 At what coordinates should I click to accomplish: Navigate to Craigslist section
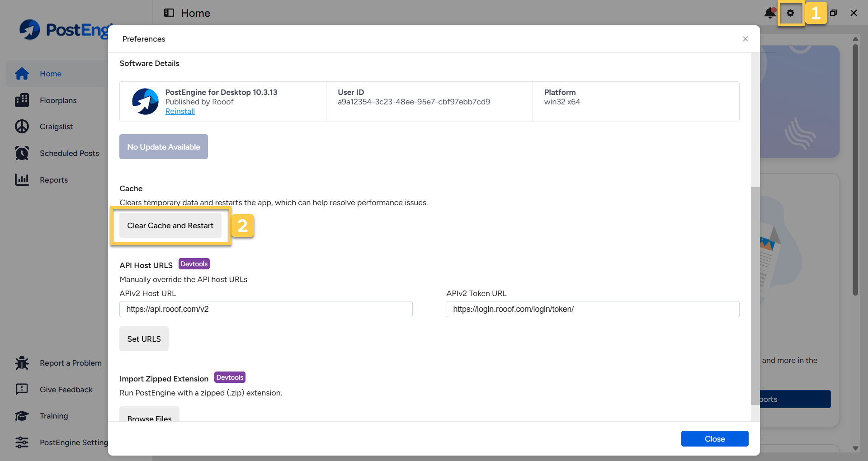click(57, 127)
